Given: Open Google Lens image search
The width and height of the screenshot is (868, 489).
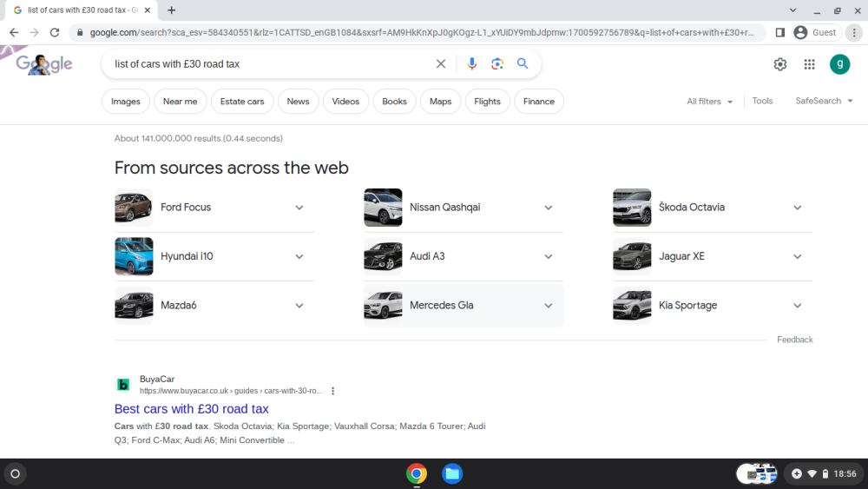Looking at the screenshot, I should pos(497,63).
